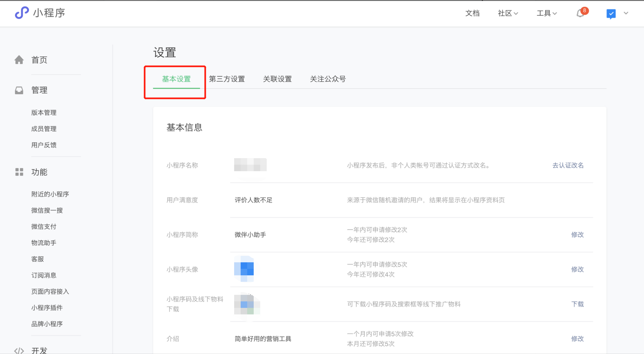Switch to the 第三方设置 tab
Screen dimensions: 644x354
pyautogui.click(x=227, y=79)
